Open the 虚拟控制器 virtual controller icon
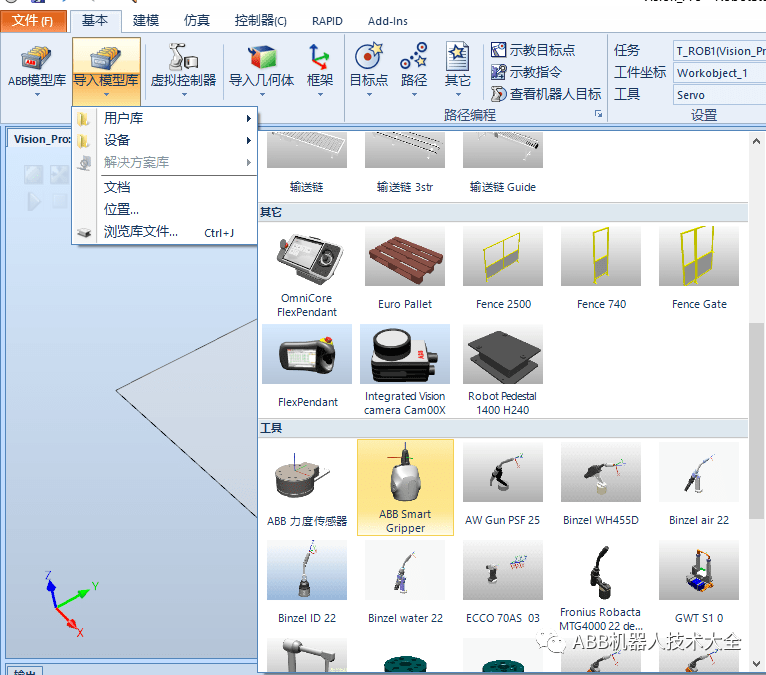Image resolution: width=766 pixels, height=675 pixels. click(183, 58)
